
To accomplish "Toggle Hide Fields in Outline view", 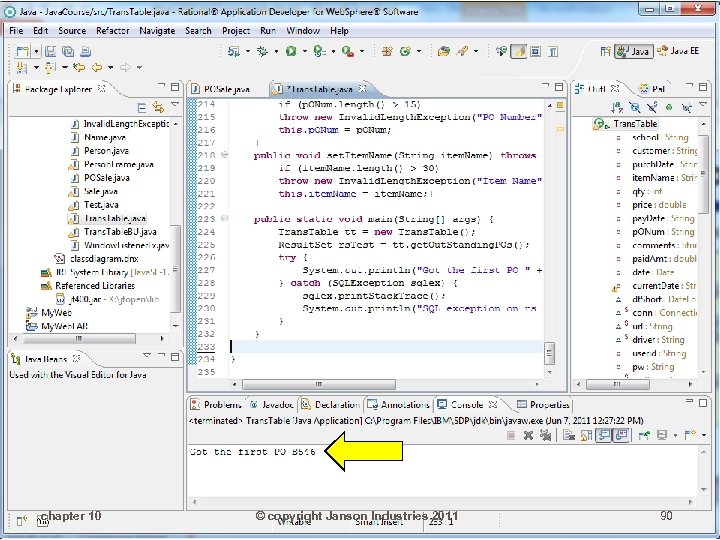I will (x=635, y=108).
